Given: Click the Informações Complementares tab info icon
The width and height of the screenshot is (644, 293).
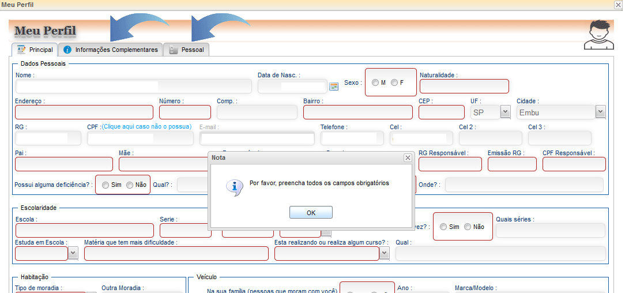Looking at the screenshot, I should tap(67, 50).
